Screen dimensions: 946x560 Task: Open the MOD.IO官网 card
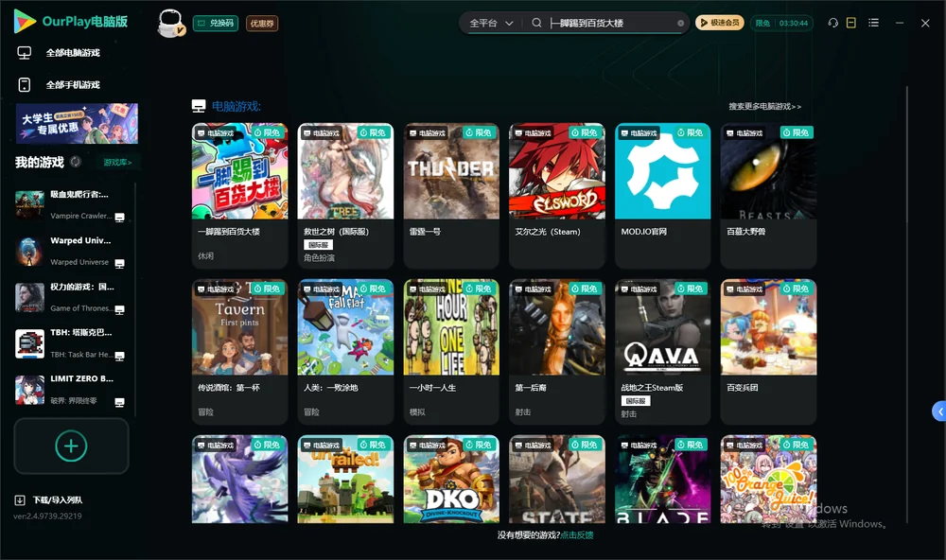[663, 196]
